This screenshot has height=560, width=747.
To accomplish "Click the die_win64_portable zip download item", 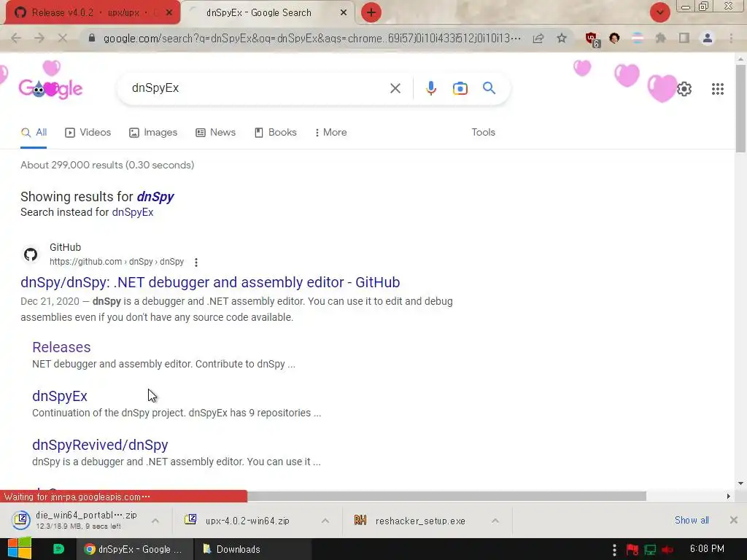I will point(76,520).
